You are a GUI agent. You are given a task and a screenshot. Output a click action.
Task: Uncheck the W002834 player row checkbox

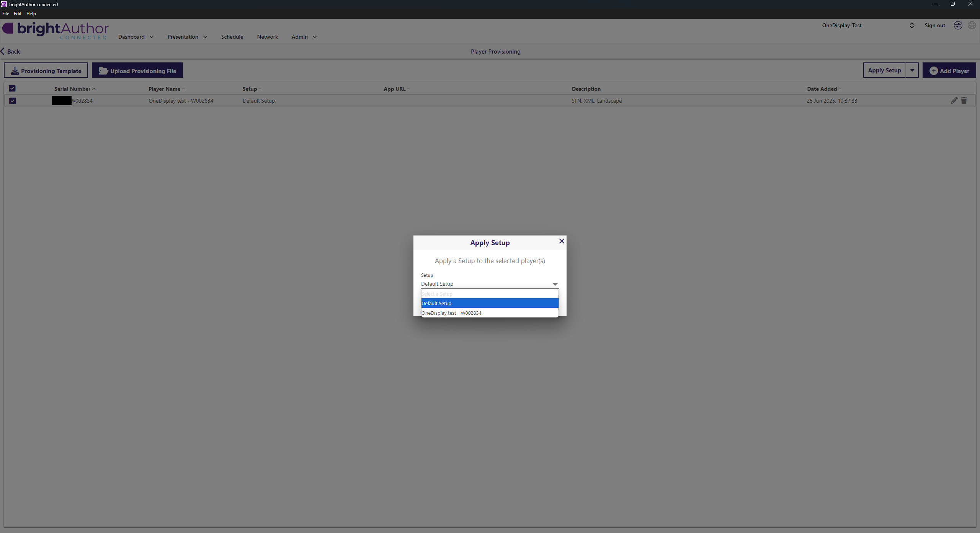point(13,101)
